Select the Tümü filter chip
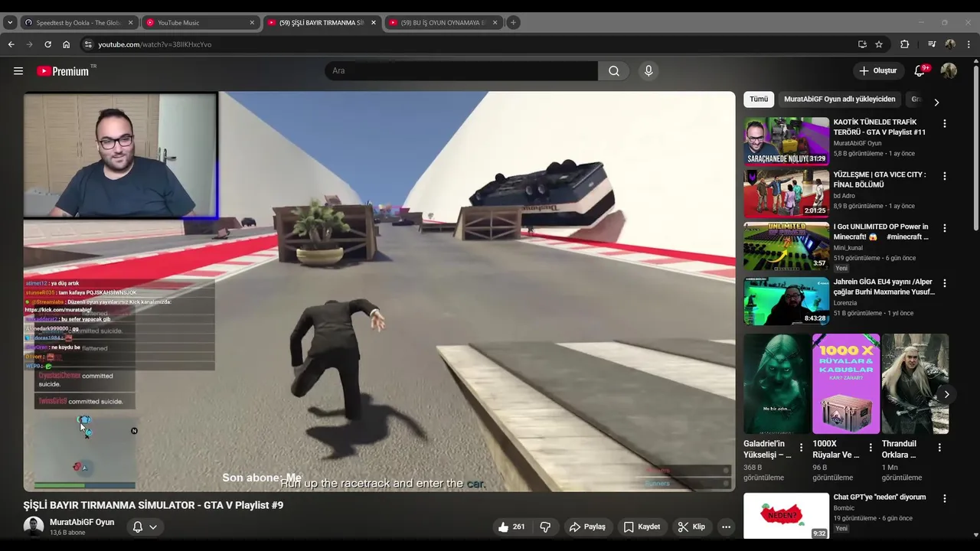Viewport: 980px width, 551px height. pos(759,99)
